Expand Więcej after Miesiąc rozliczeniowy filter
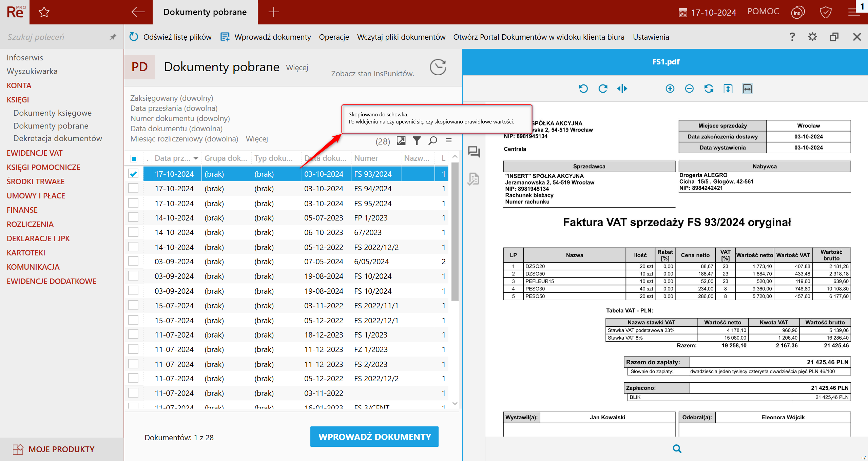The height and width of the screenshot is (461, 868). [256, 139]
